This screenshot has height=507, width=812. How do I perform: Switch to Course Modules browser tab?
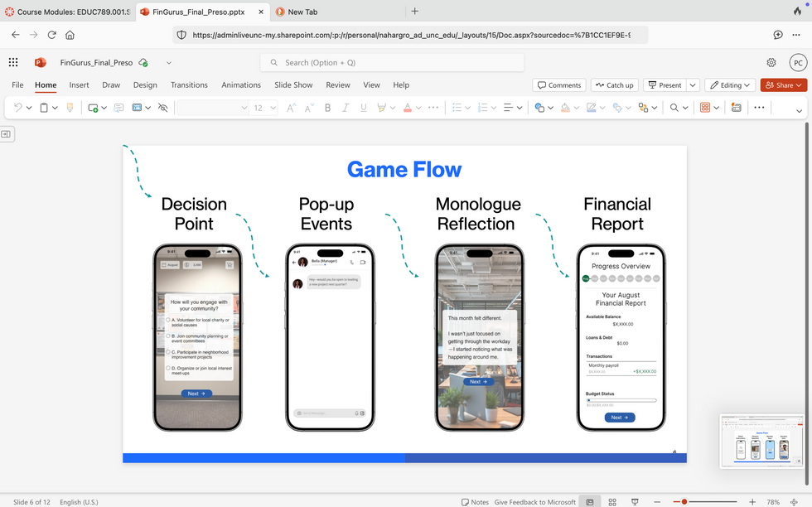pyautogui.click(x=67, y=12)
